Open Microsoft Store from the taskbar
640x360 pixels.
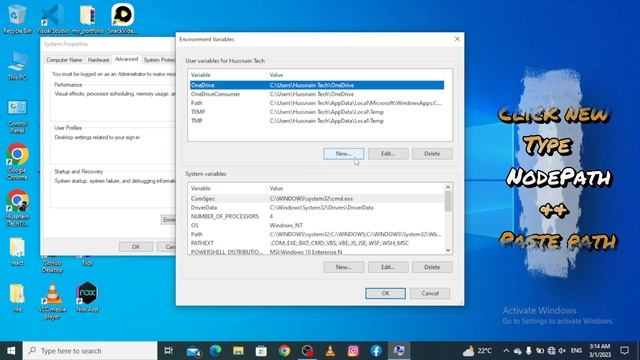261,351
